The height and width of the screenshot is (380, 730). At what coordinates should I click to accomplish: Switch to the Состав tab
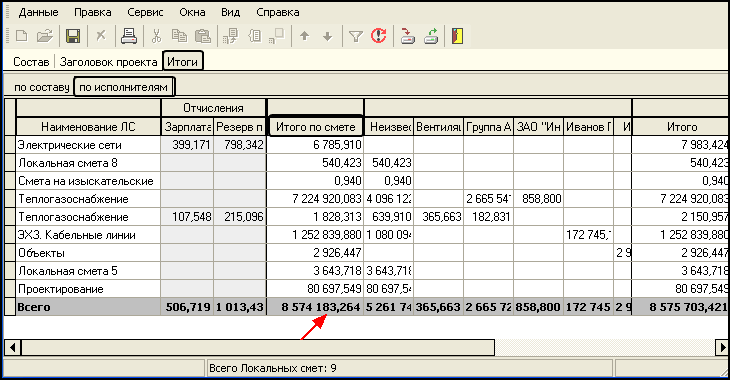coord(31,62)
